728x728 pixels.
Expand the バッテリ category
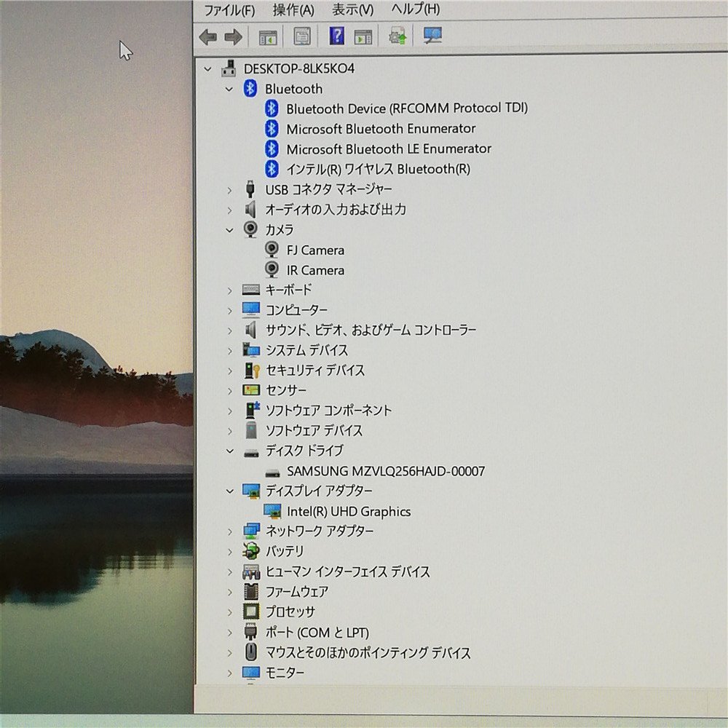230,552
